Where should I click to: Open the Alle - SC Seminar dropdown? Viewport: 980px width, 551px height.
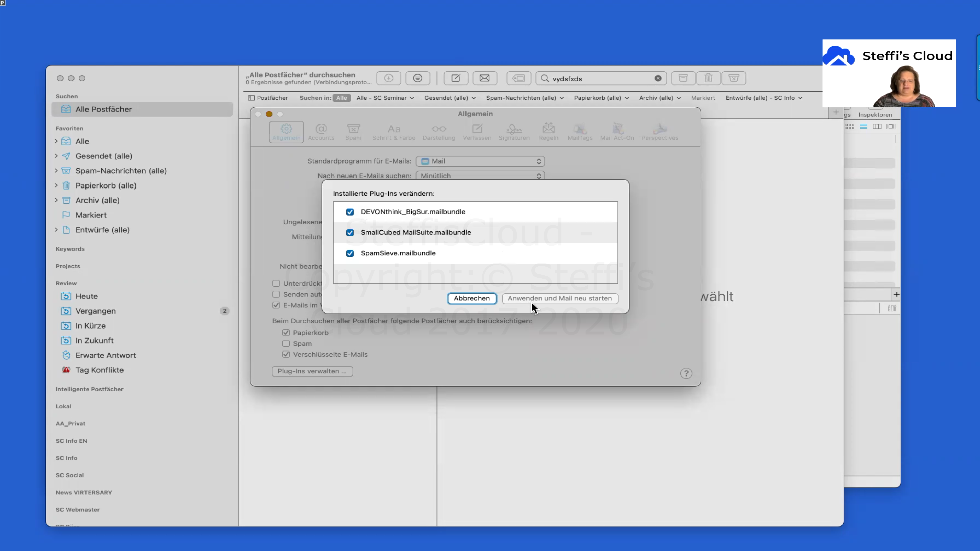click(385, 98)
